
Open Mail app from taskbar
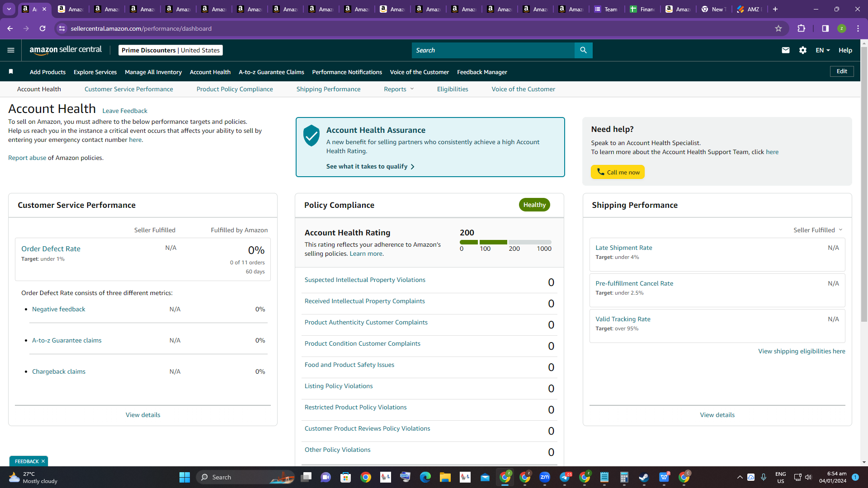click(x=485, y=477)
